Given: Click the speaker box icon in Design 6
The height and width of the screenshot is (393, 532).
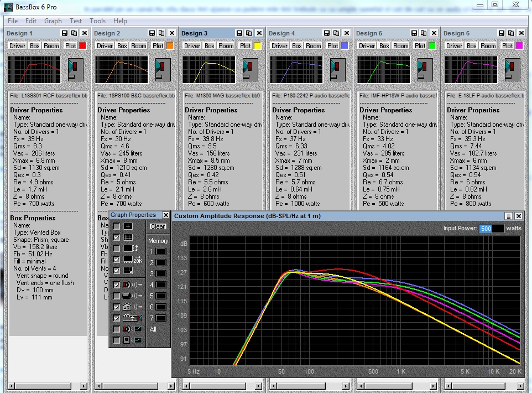Looking at the screenshot, I should click(x=512, y=70).
